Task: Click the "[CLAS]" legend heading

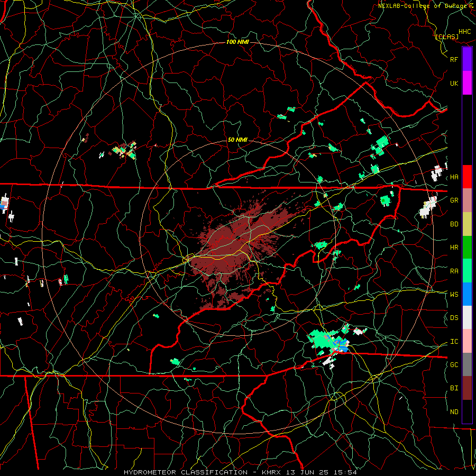Action: click(447, 36)
